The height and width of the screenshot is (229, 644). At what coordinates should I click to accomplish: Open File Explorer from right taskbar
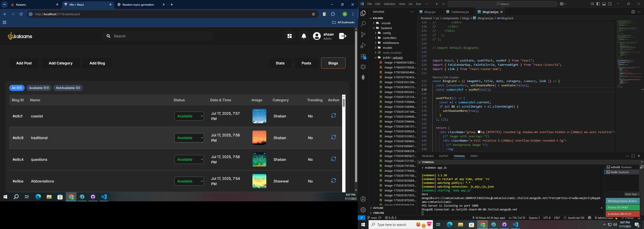pyautogui.click(x=460, y=225)
